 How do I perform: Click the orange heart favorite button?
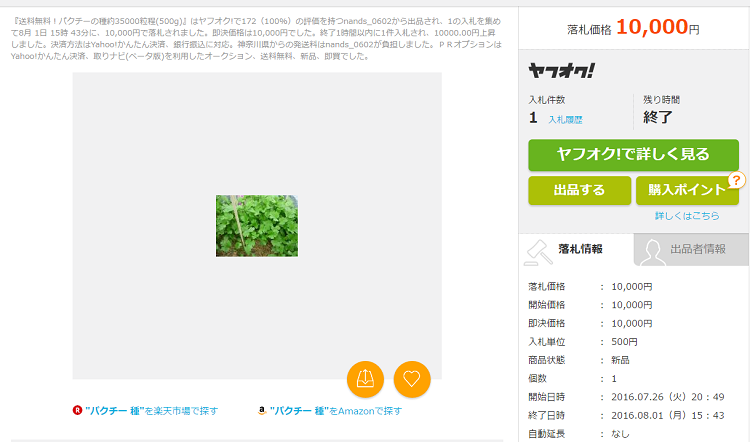pyautogui.click(x=412, y=379)
